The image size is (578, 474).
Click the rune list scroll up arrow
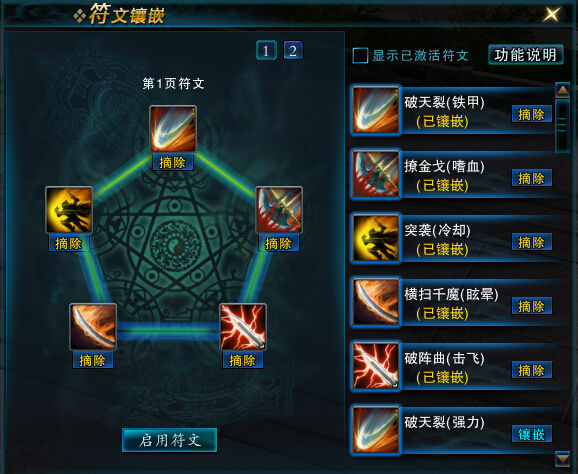click(x=563, y=90)
